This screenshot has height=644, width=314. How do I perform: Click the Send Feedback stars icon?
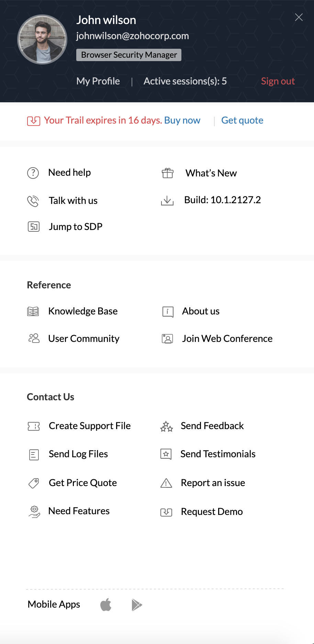(167, 426)
